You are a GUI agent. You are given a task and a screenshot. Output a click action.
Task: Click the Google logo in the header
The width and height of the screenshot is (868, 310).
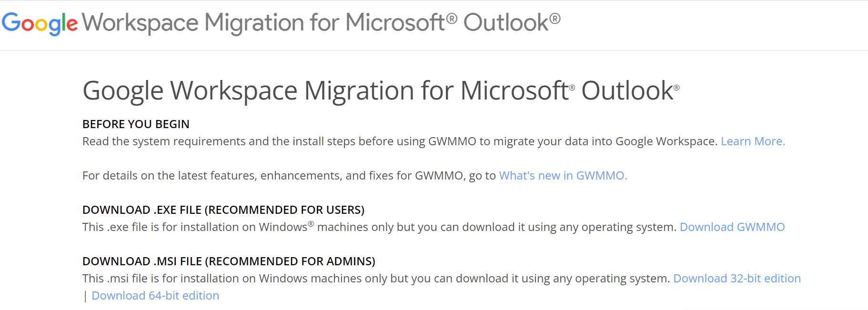40,23
